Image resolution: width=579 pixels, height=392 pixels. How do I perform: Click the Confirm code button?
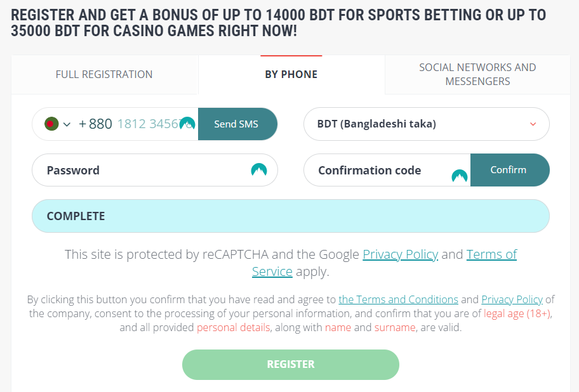coord(509,170)
